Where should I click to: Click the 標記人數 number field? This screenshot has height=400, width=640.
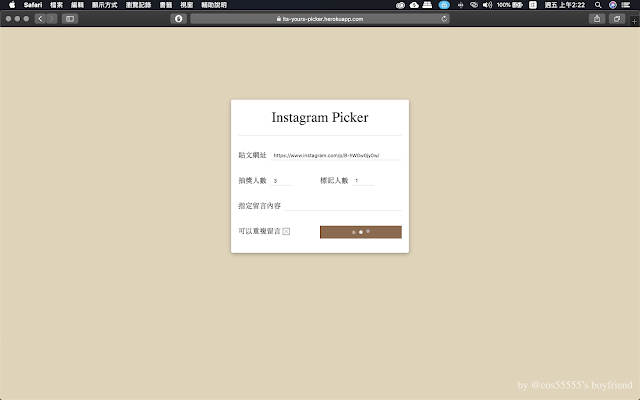tap(363, 181)
